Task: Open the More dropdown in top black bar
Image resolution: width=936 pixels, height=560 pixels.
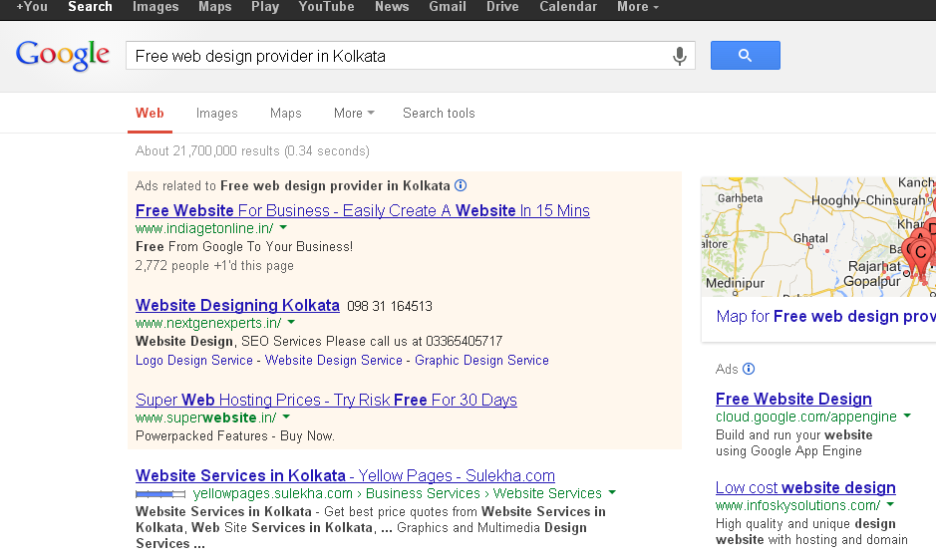Action: [x=638, y=7]
